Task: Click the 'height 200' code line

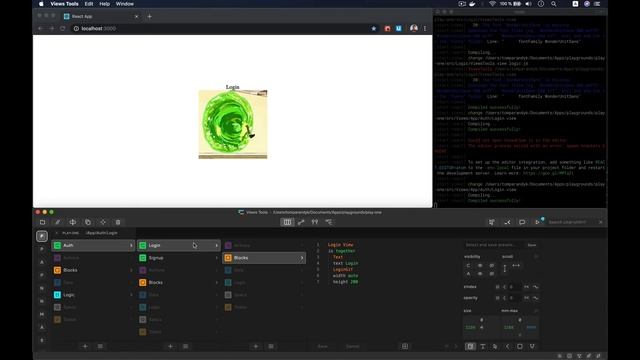Action: click(x=345, y=282)
